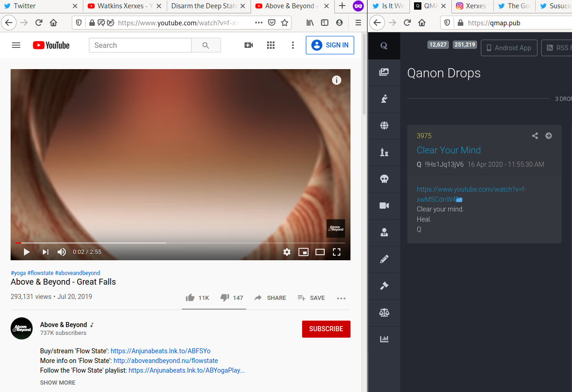Seek using the video progress bar
572x392 pixels.
tap(181, 243)
